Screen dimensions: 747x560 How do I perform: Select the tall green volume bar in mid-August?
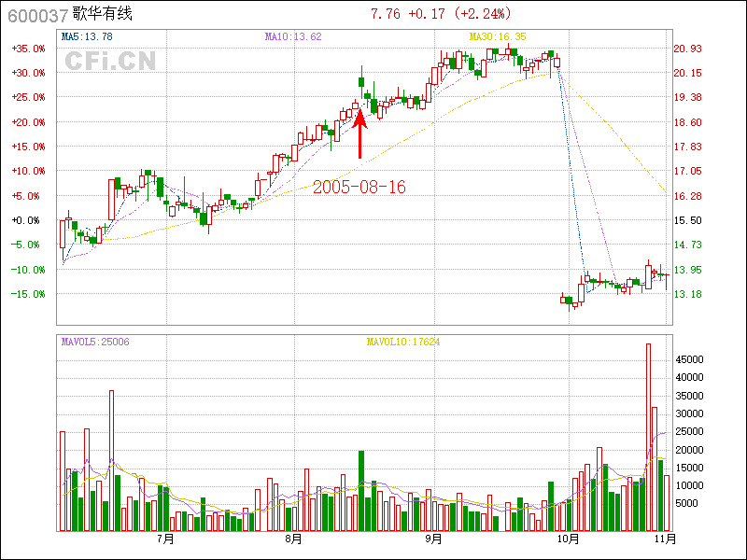[361, 491]
